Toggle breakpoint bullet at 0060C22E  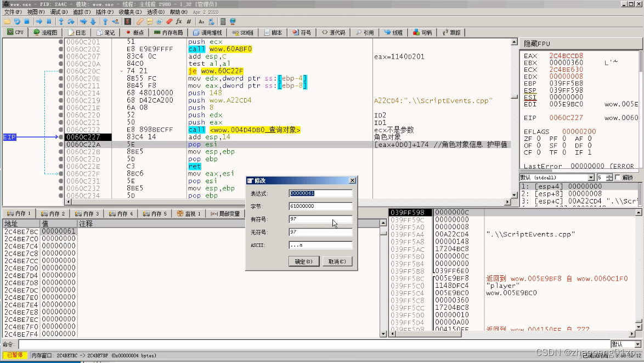(61, 166)
